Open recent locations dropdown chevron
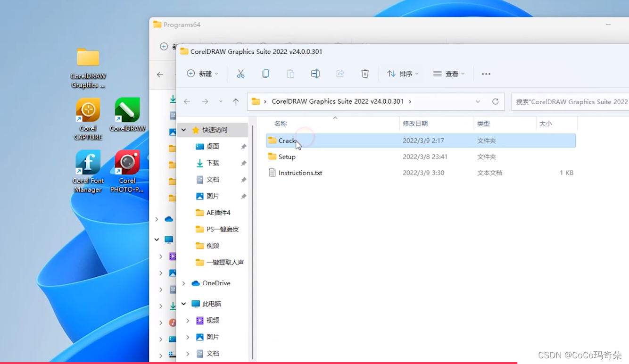The image size is (629, 364). click(221, 101)
